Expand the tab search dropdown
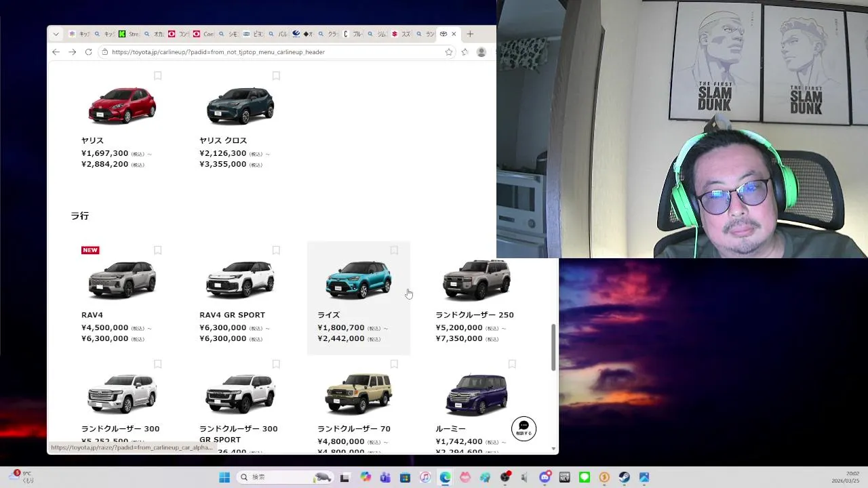Screen dimensions: 868x488 pyautogui.click(x=56, y=34)
